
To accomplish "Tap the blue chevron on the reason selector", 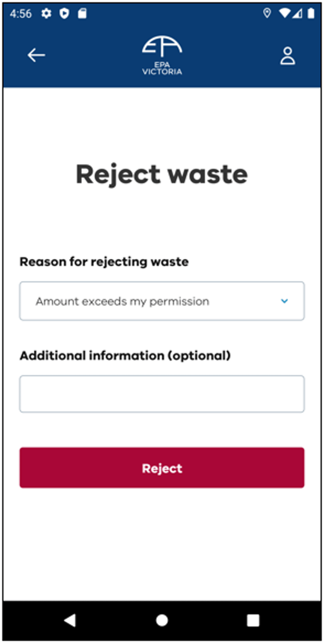I will point(285,301).
